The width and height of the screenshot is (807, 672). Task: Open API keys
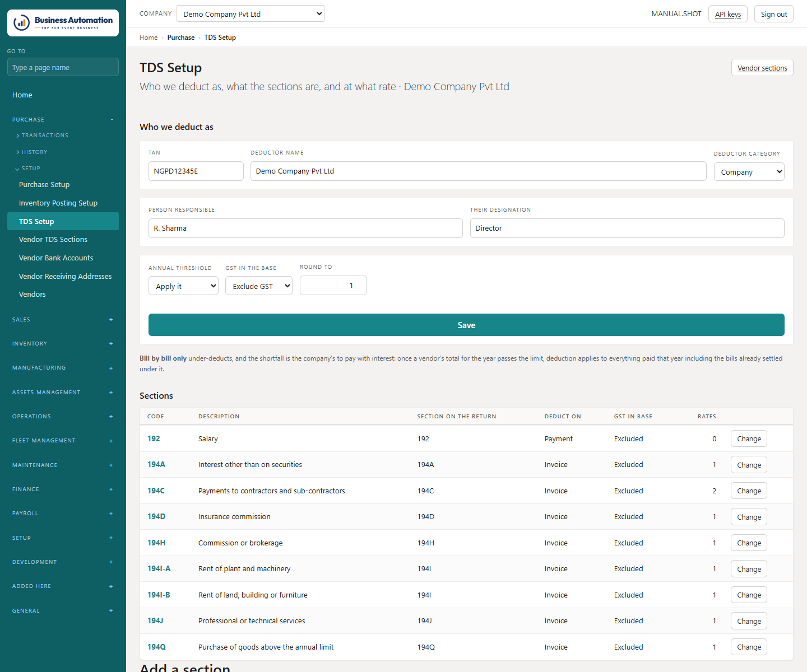[x=728, y=14]
